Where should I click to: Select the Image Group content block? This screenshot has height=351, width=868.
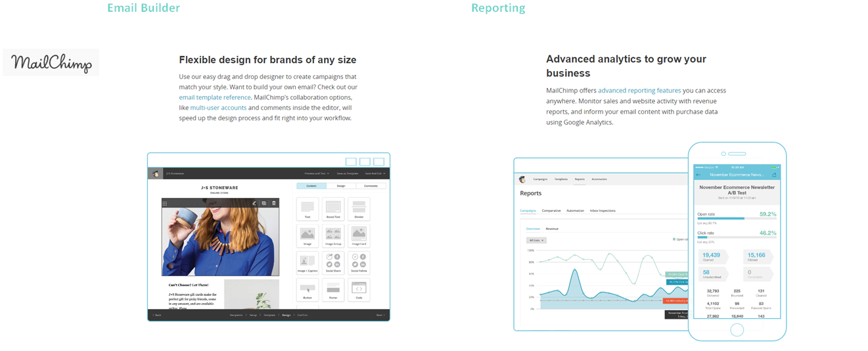pyautogui.click(x=333, y=236)
